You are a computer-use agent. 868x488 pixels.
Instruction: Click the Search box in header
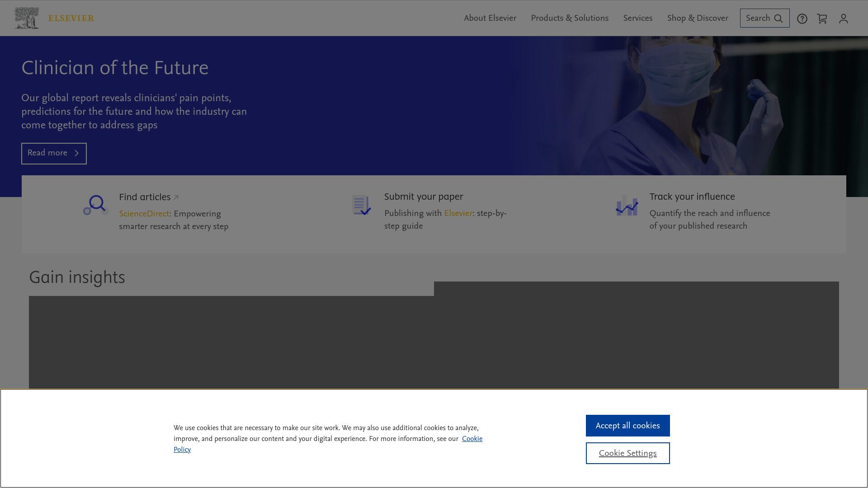(x=764, y=18)
